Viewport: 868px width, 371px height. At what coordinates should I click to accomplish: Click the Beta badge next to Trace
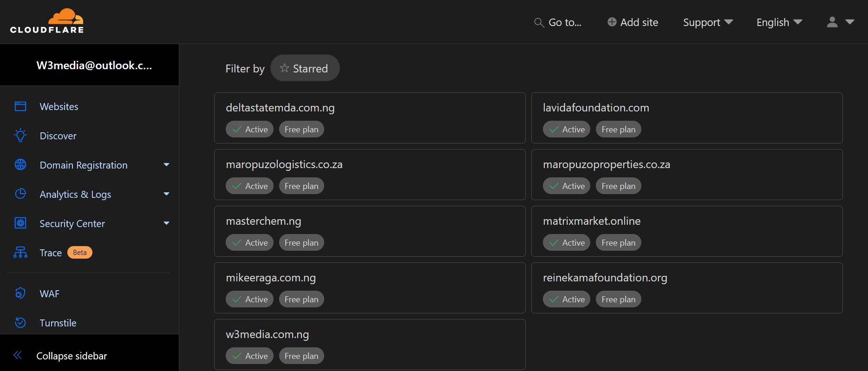click(80, 253)
